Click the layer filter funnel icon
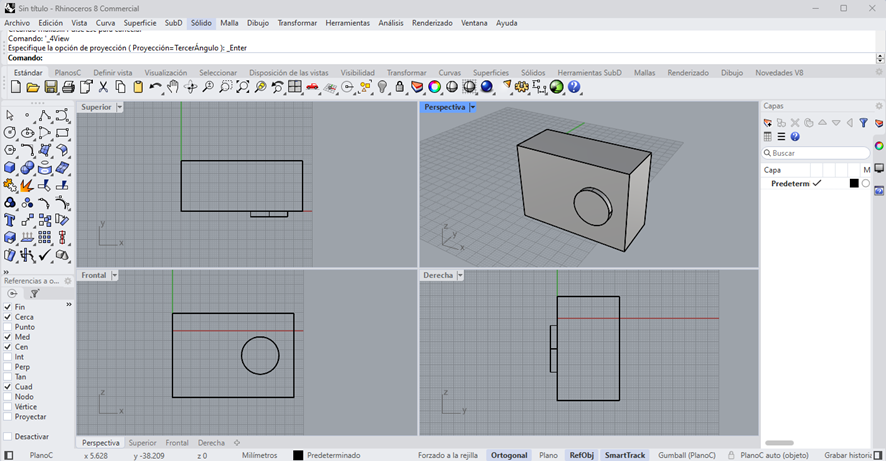 click(863, 123)
